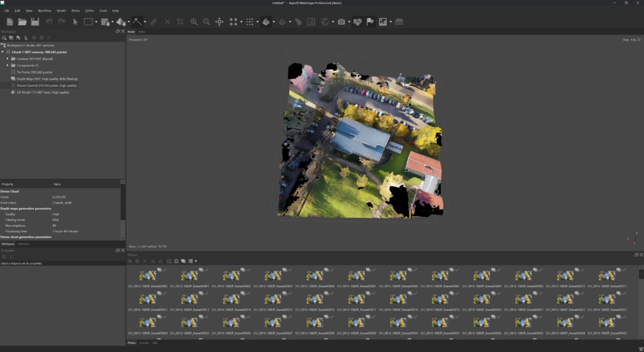Save the project with floppy disk icon

pos(35,22)
